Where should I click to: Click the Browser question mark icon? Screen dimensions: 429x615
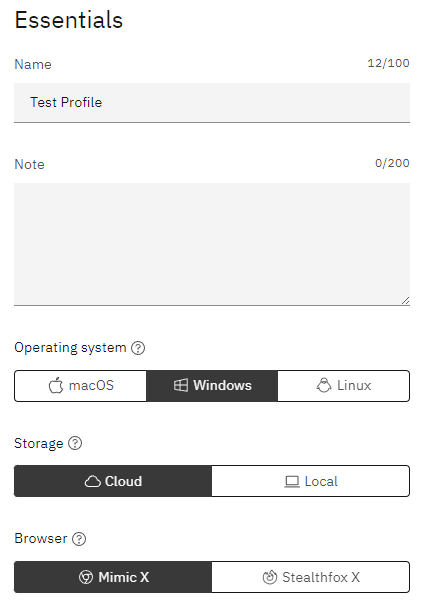click(79, 539)
